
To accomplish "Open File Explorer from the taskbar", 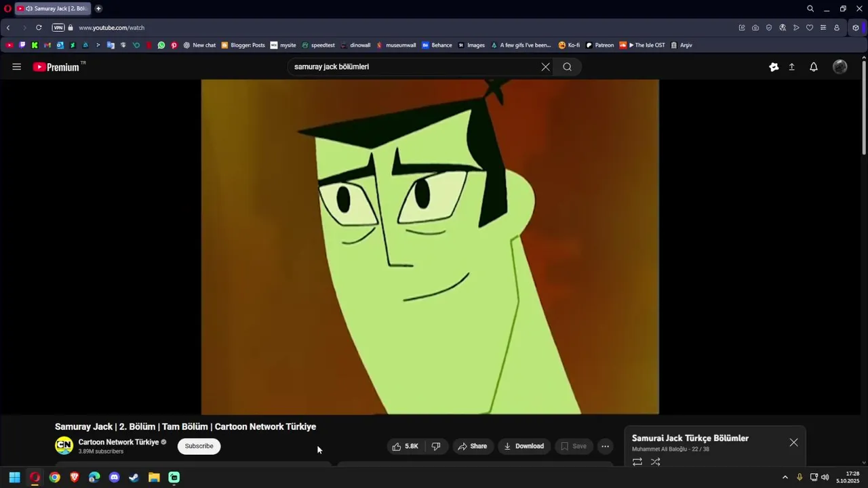I will click(154, 477).
